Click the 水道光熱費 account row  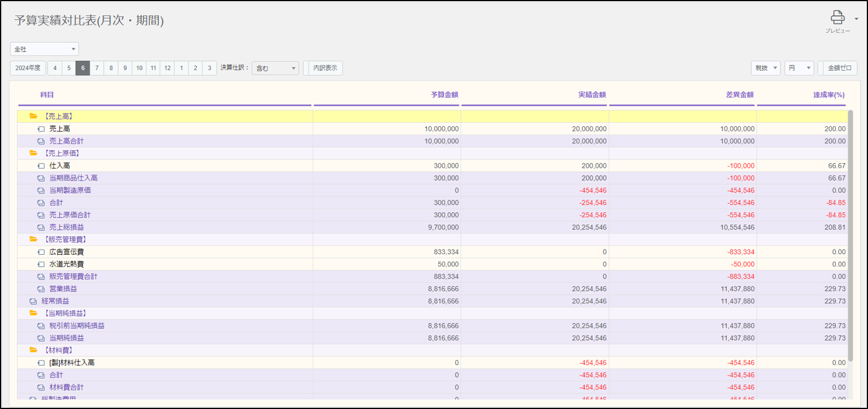coord(67,264)
